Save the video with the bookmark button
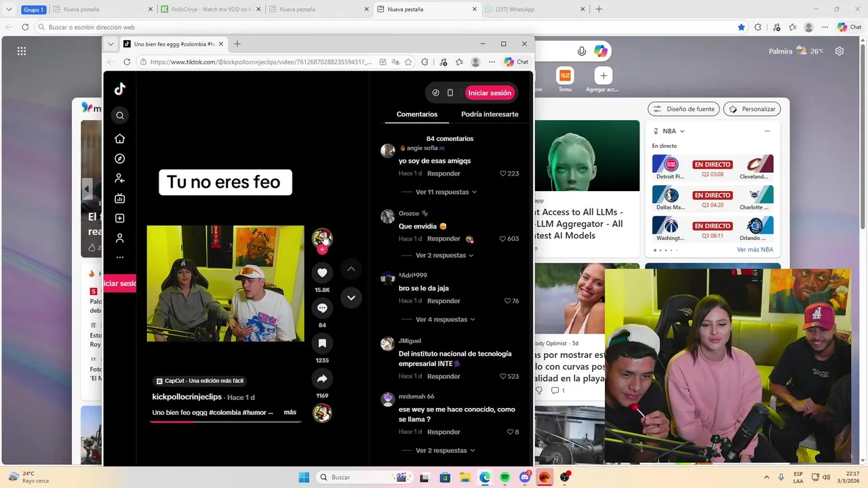The image size is (868, 488). coord(322,343)
